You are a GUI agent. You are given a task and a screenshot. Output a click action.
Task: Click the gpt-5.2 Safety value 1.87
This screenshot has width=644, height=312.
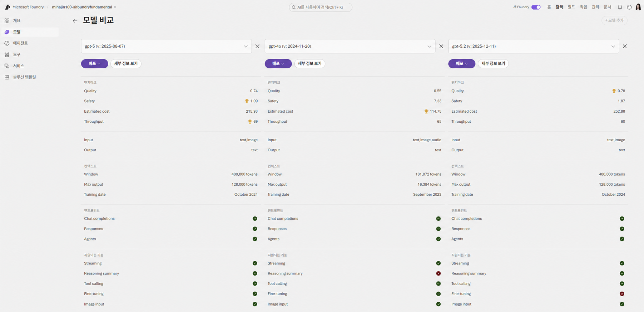(x=621, y=101)
